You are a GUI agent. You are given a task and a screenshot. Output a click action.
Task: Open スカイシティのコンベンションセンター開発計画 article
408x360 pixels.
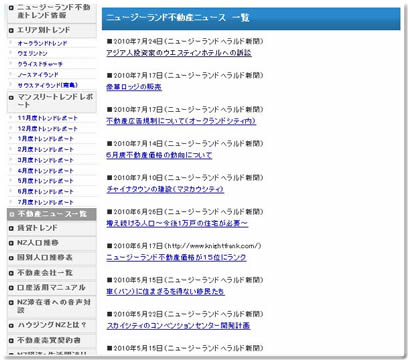pyautogui.click(x=178, y=326)
